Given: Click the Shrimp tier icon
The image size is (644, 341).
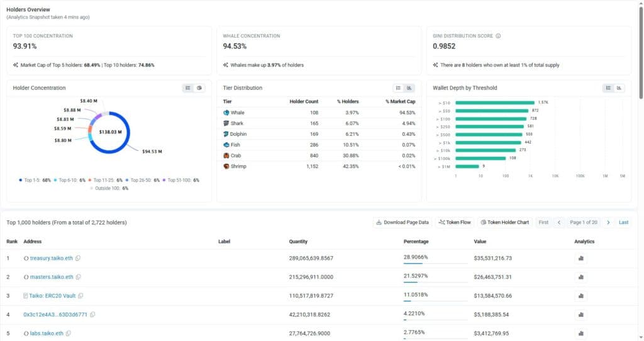Looking at the screenshot, I should point(226,166).
